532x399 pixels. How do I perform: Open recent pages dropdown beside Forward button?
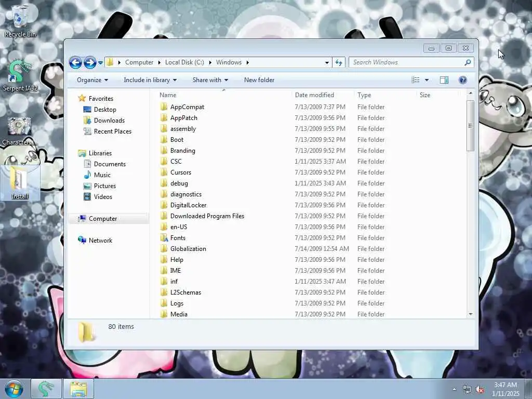100,63
